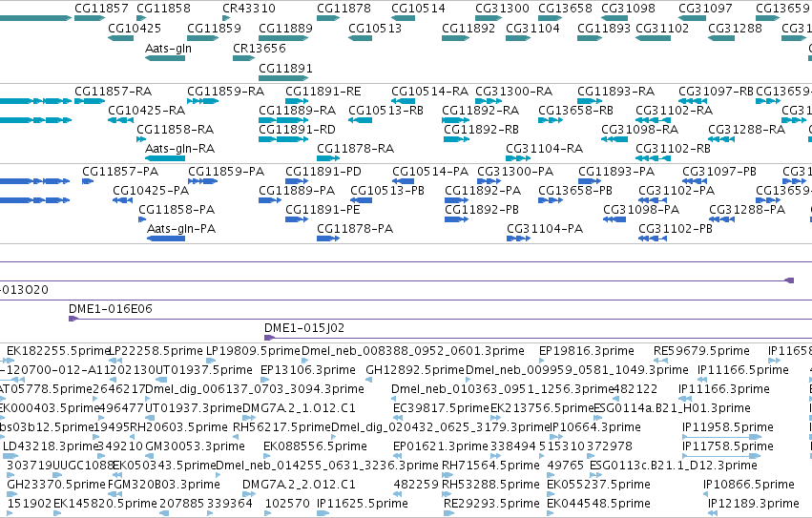
Task: Select the CG31102-RB transcript label
Action: [674, 149]
